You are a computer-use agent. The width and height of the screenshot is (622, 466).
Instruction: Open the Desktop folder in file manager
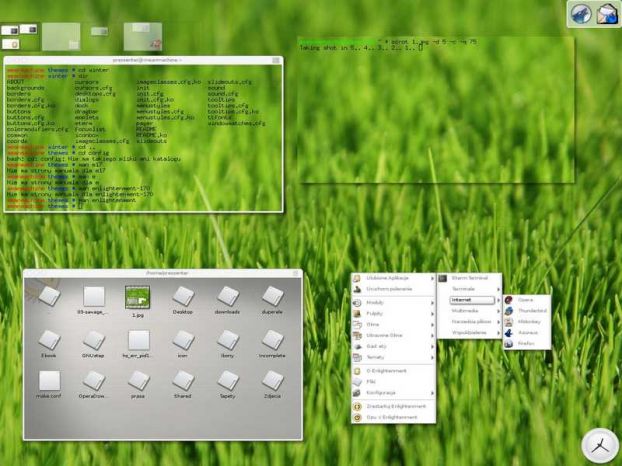tap(182, 300)
